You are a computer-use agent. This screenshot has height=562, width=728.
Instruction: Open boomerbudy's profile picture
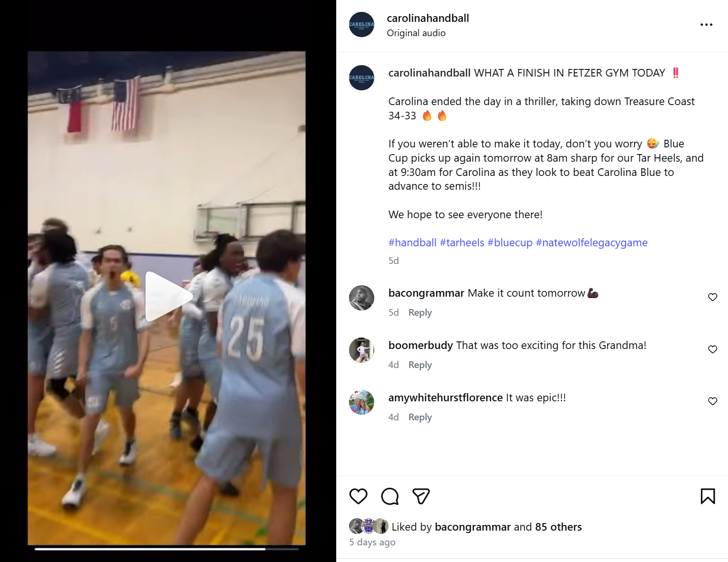point(361,350)
